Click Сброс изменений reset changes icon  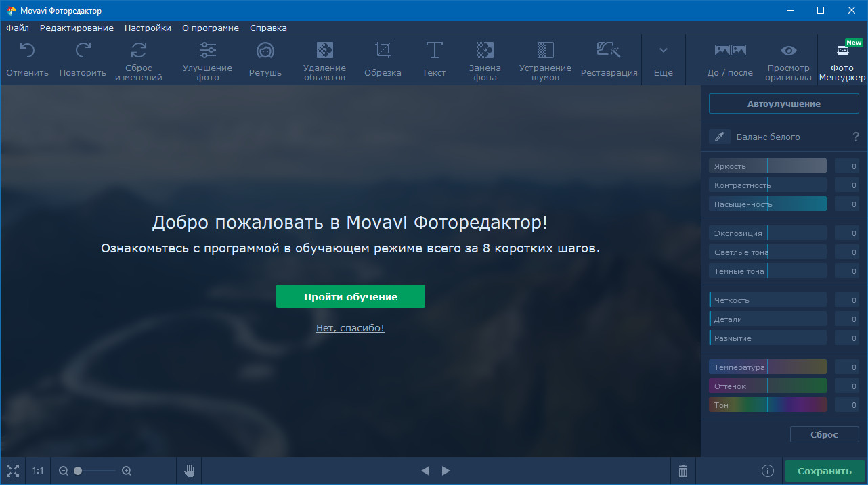coord(139,50)
